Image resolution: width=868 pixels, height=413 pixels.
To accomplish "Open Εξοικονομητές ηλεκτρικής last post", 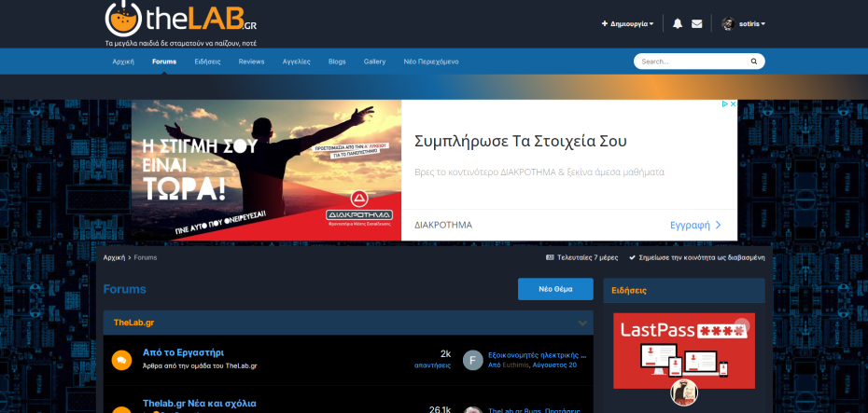I will pos(537,355).
